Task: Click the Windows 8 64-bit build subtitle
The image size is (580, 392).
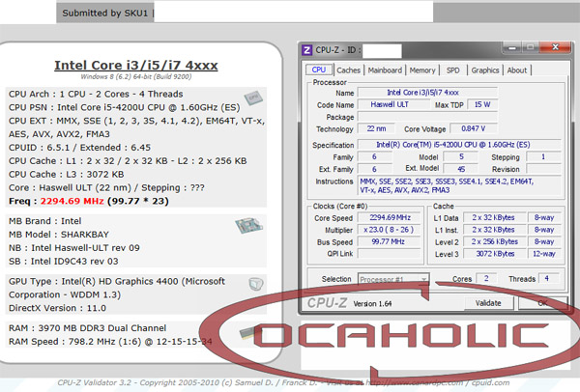Action: [136, 77]
